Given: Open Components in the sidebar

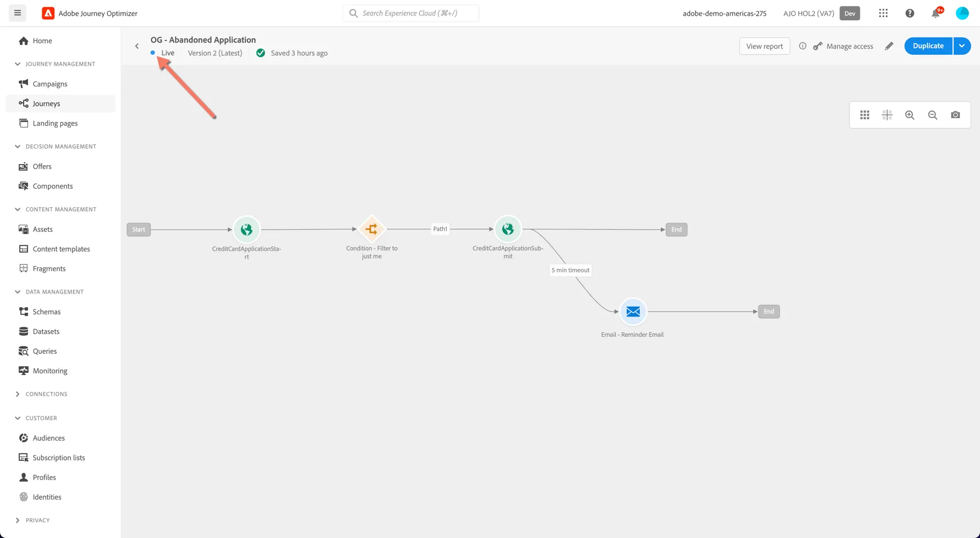Looking at the screenshot, I should pos(60,186).
